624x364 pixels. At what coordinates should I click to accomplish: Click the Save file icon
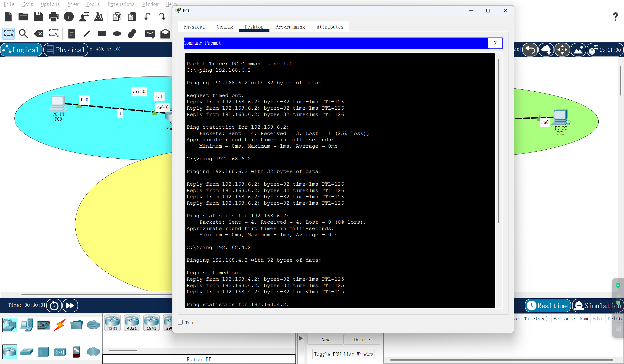tap(38, 17)
